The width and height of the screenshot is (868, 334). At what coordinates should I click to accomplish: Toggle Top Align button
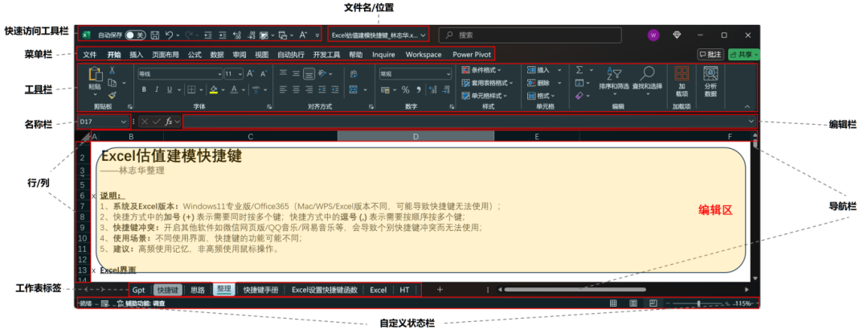[x=284, y=74]
